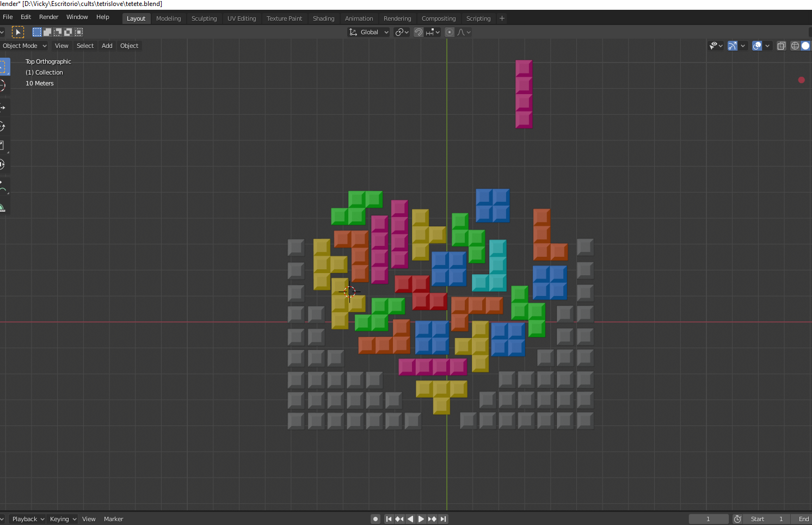The height and width of the screenshot is (525, 812).
Task: Open the Global transform orientation dropdown
Action: pyautogui.click(x=368, y=32)
